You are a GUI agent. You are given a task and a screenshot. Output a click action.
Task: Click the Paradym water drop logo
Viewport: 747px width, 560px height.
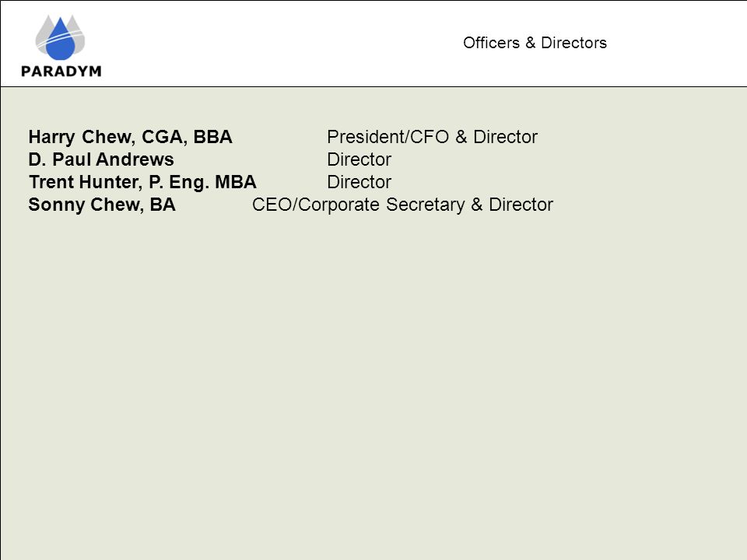(x=60, y=37)
